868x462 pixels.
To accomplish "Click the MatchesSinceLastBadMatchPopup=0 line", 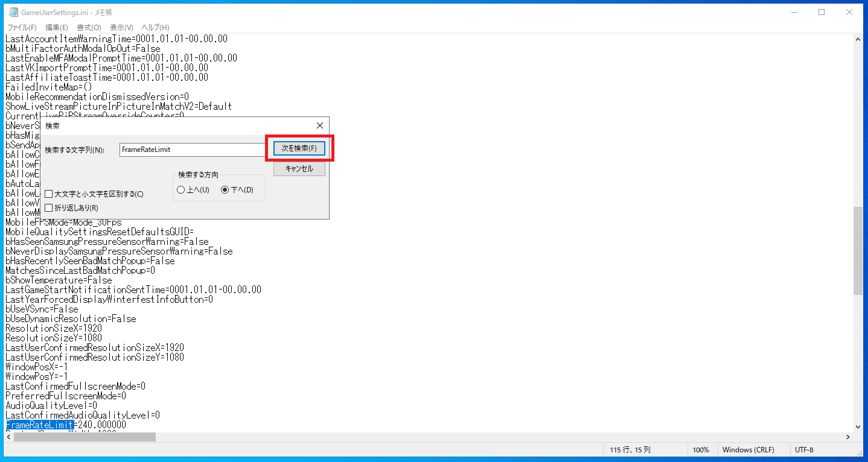I will click(x=80, y=270).
